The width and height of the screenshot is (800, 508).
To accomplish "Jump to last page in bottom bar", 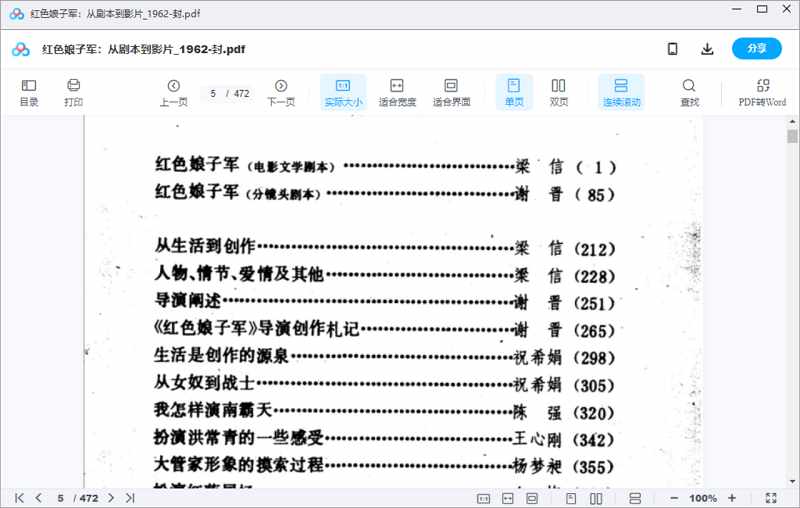I will 130,498.
